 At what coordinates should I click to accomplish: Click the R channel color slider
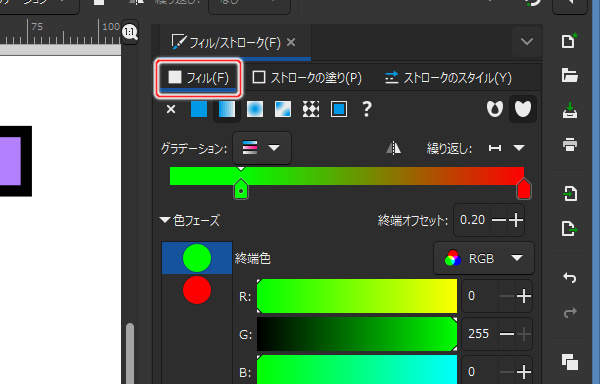tap(357, 296)
